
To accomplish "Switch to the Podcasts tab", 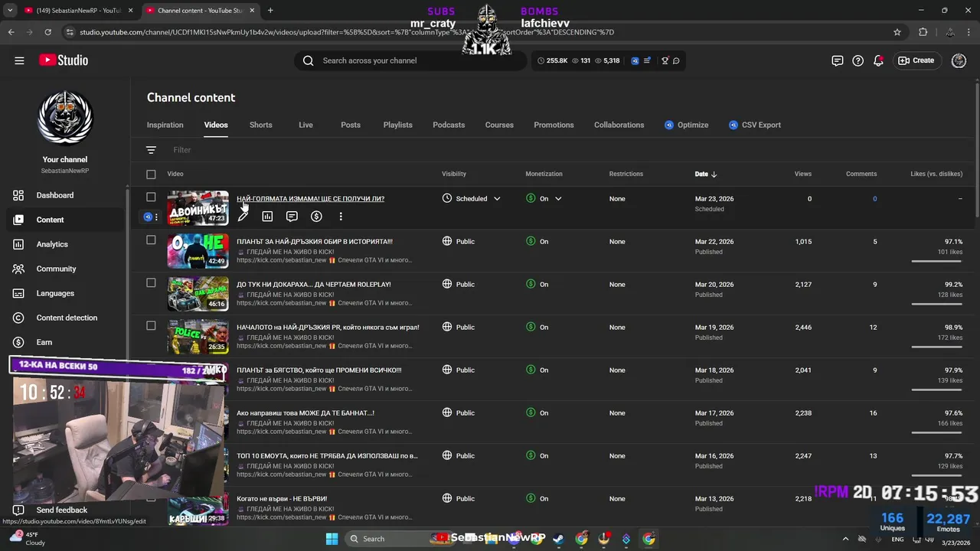I will [x=449, y=125].
